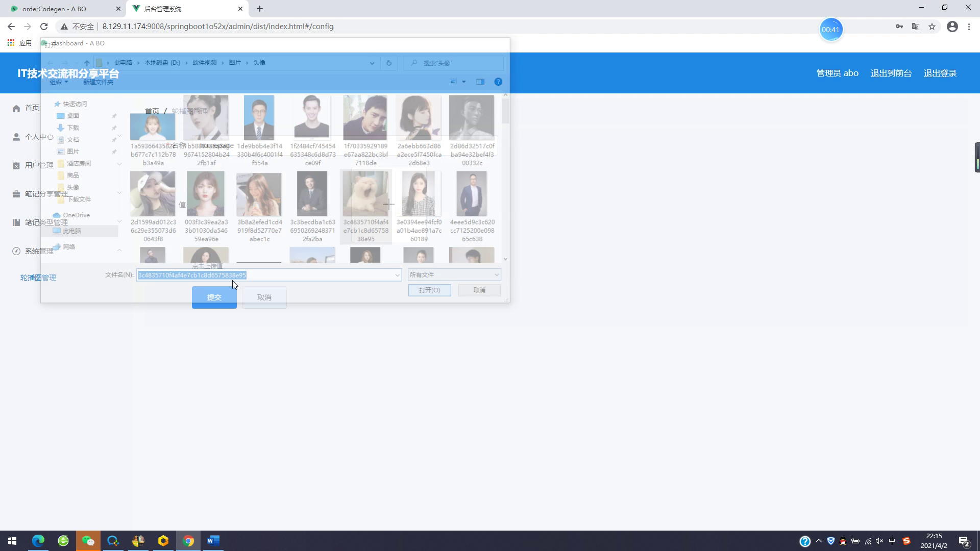Click the volume icon in system tray
Screen dimensions: 980x551
(x=879, y=541)
